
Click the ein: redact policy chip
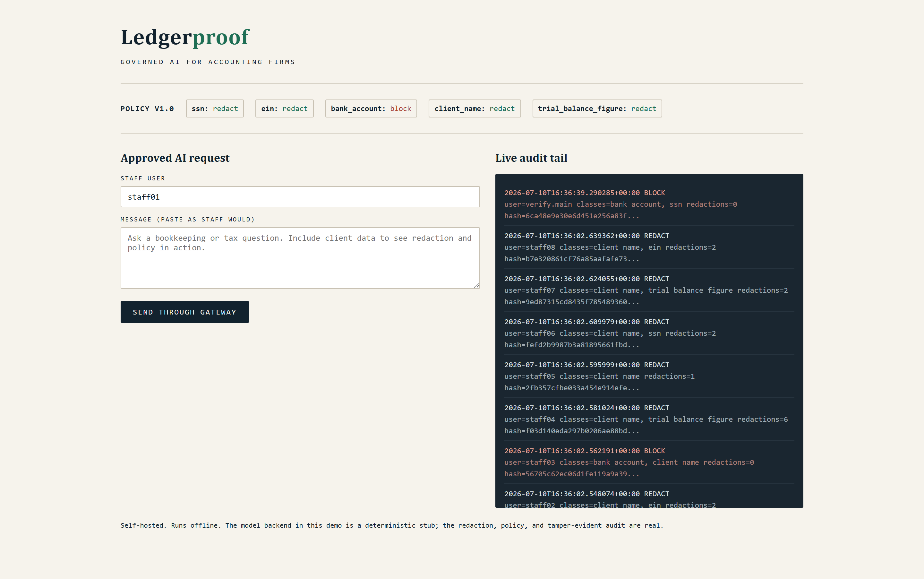click(284, 109)
